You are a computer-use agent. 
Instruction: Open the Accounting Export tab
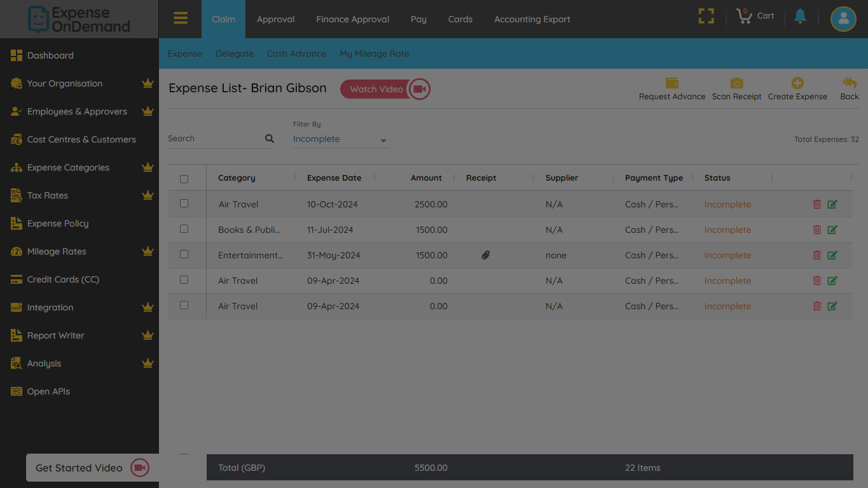click(532, 19)
